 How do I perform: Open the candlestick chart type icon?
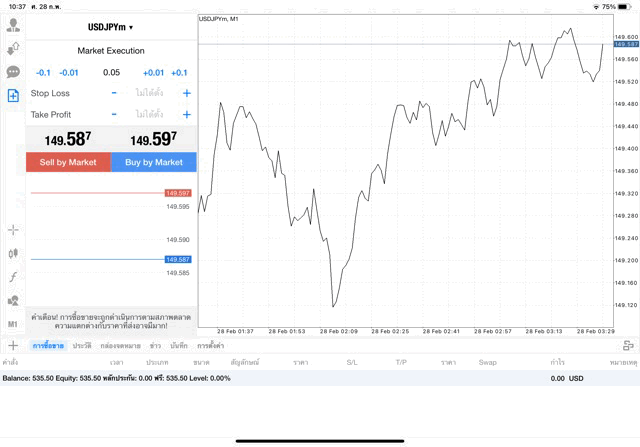13,254
